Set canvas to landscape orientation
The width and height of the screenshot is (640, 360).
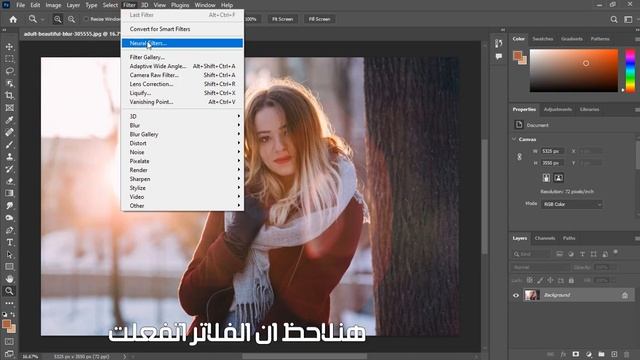coord(559,178)
